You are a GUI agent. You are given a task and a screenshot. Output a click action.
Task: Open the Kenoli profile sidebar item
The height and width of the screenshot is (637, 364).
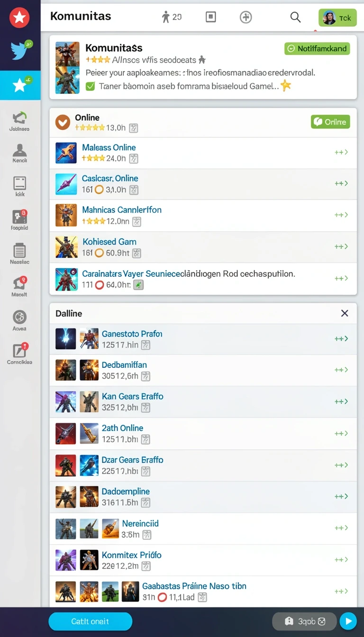pyautogui.click(x=20, y=154)
